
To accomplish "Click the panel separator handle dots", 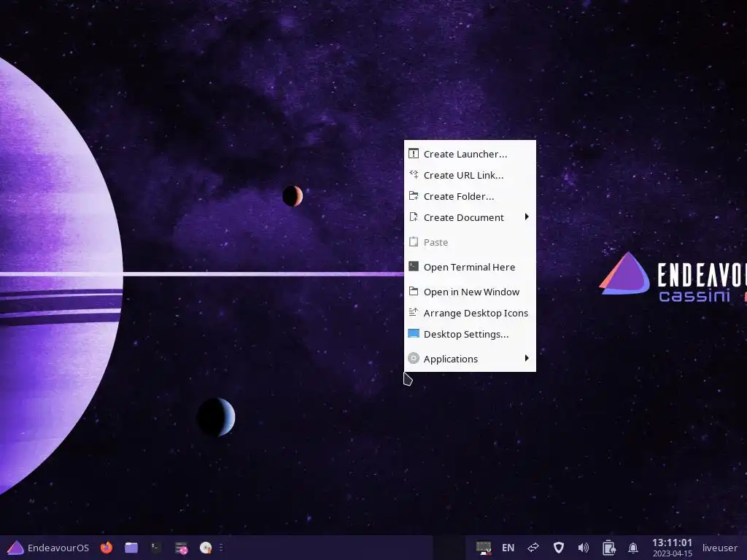I will click(x=221, y=548).
